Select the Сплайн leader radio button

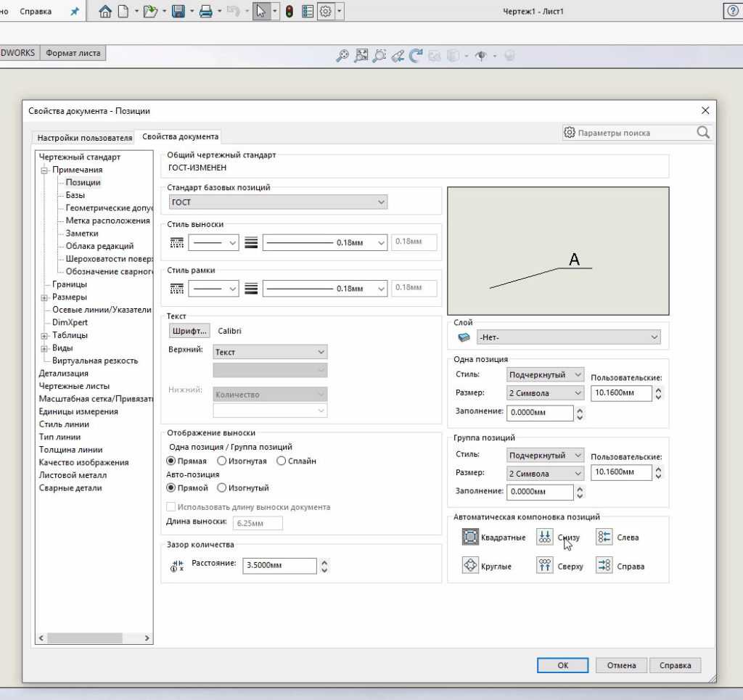click(x=282, y=461)
